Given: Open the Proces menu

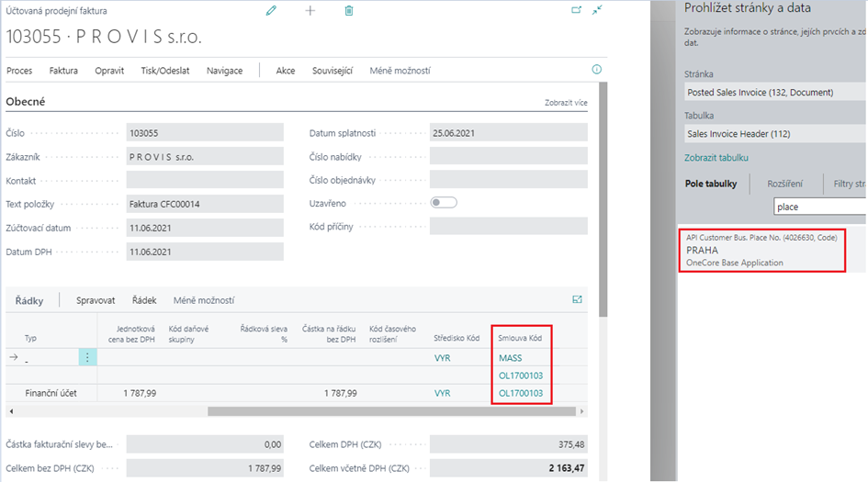Looking at the screenshot, I should pos(19,71).
